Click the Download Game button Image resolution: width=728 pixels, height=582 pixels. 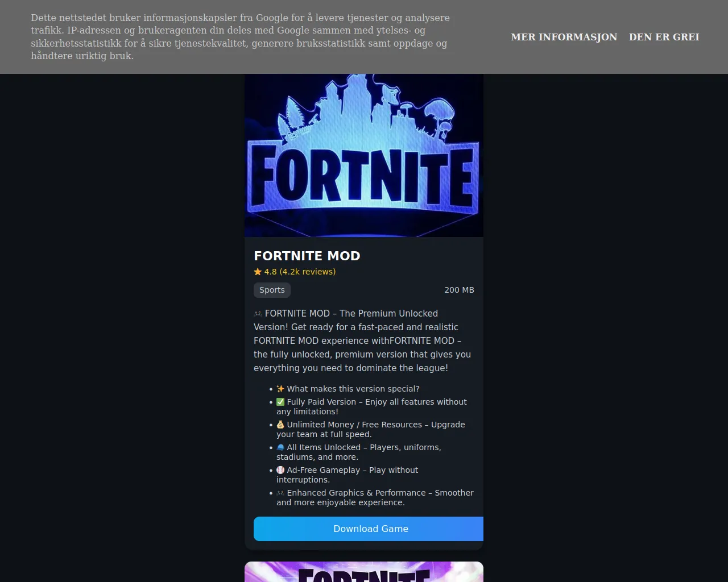pyautogui.click(x=369, y=529)
